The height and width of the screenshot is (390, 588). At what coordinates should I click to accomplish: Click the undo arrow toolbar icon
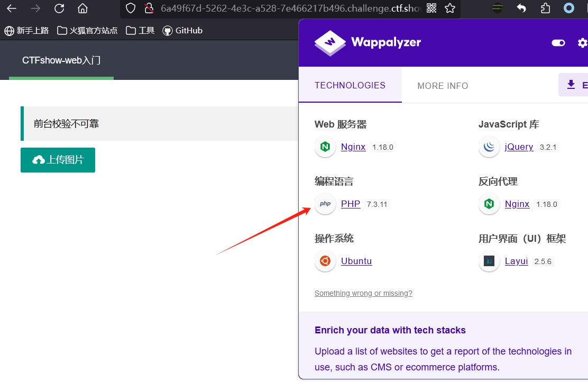(x=521, y=8)
